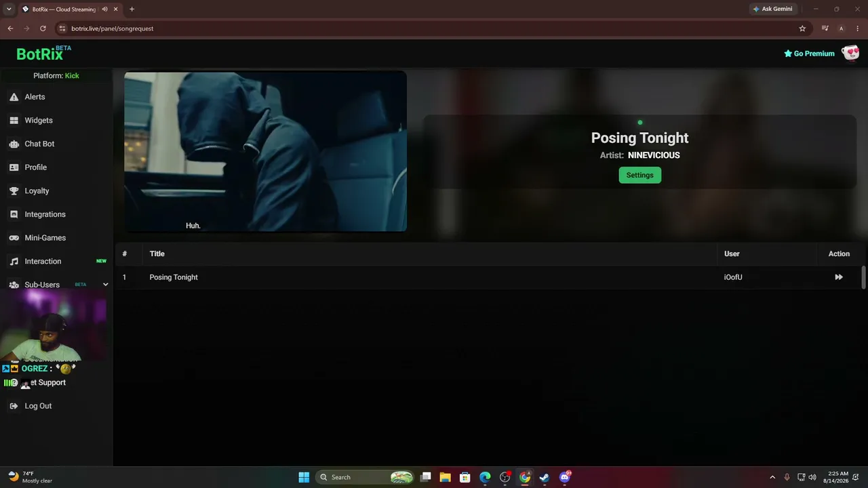Viewport: 868px width, 488px height.
Task: Open Microsoft Edge from taskbar
Action: 485,477
